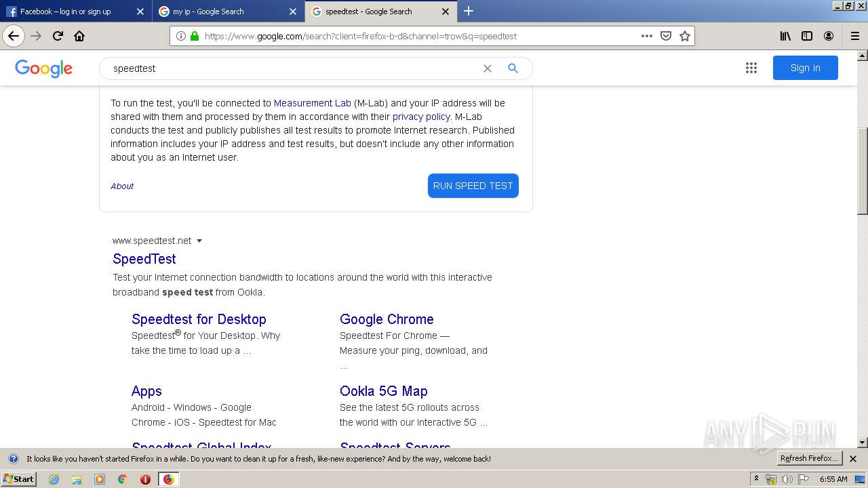Viewport: 868px width, 488px height.
Task: Dismiss the Firefox refresh notification bar
Action: pyautogui.click(x=853, y=459)
